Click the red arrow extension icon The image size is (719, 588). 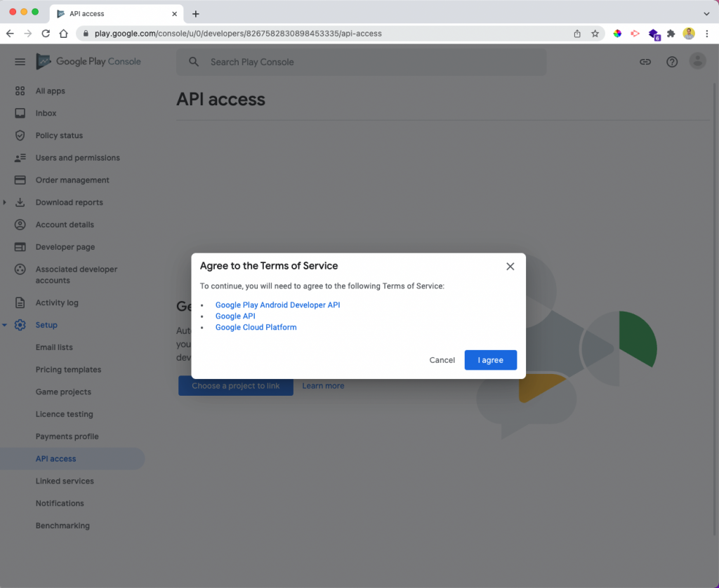pyautogui.click(x=635, y=34)
